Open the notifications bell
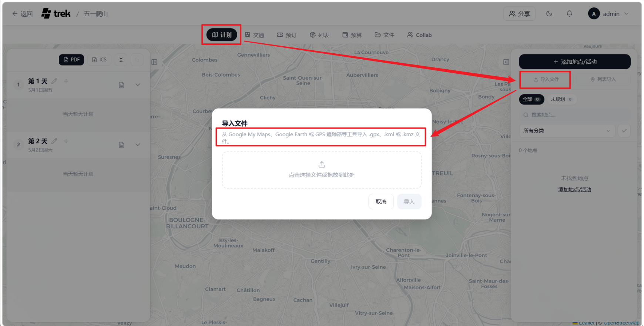This screenshot has height=326, width=644. click(x=569, y=14)
